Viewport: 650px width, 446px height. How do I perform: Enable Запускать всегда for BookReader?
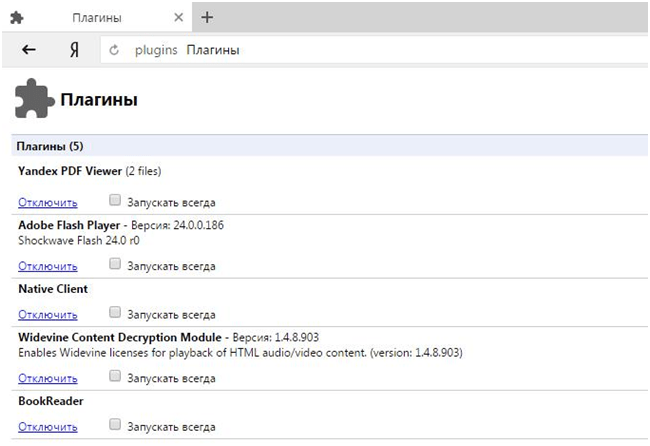pos(115,424)
